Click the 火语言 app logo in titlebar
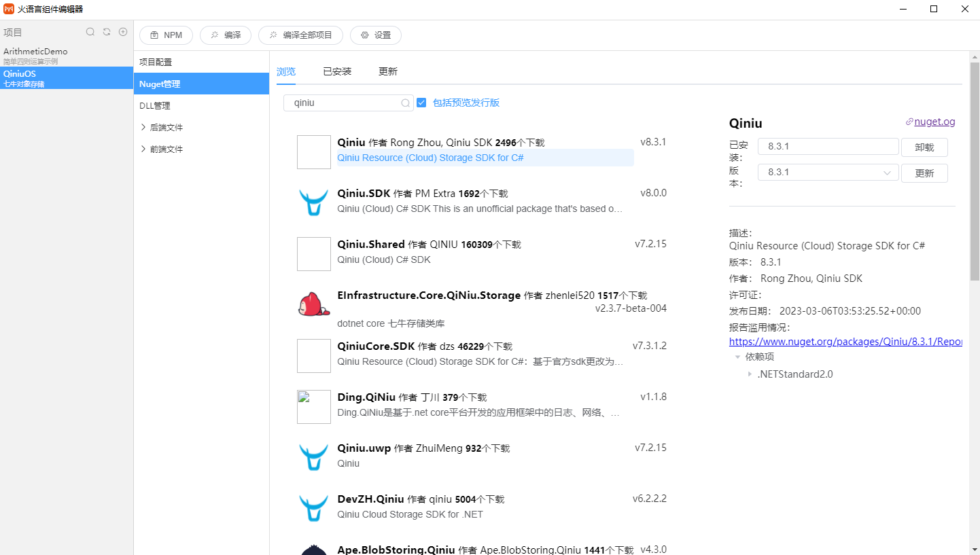 click(x=9, y=9)
